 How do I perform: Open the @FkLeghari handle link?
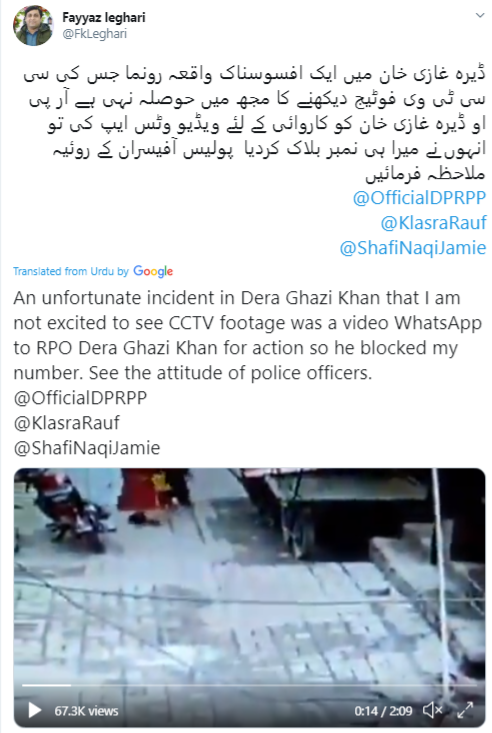[x=94, y=34]
